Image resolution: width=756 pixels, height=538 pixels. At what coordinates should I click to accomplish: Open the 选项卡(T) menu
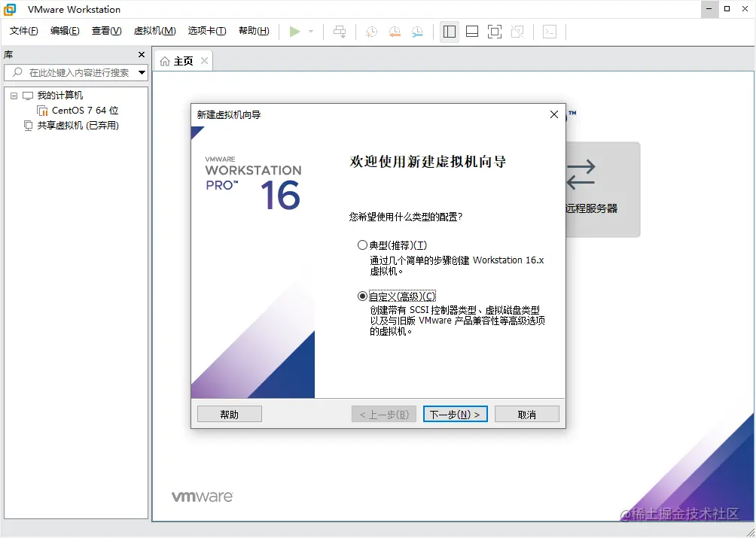(x=207, y=31)
